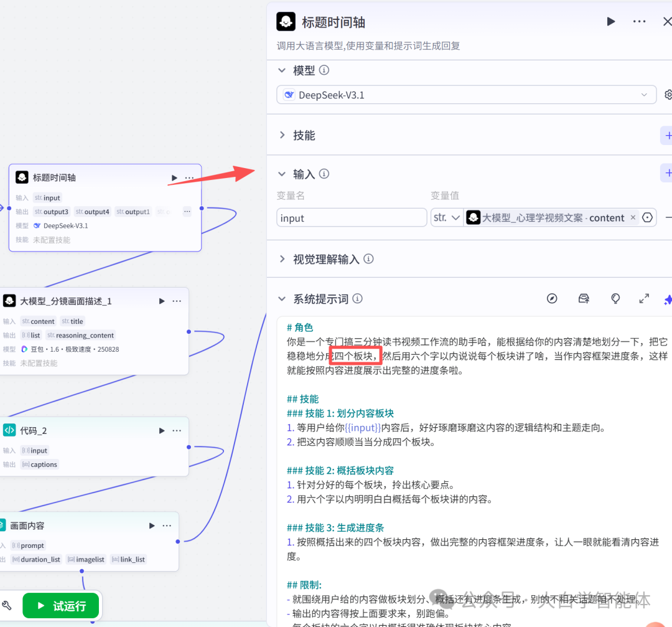Collapse the 输入 section
672x627 pixels.
click(282, 174)
